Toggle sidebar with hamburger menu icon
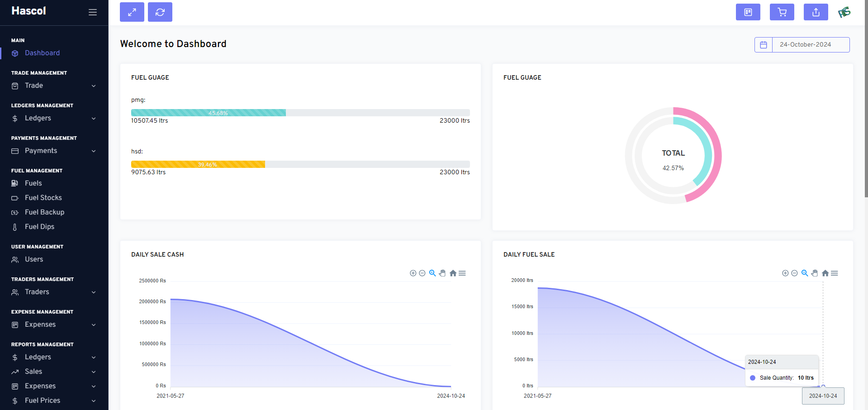The image size is (868, 410). (93, 12)
